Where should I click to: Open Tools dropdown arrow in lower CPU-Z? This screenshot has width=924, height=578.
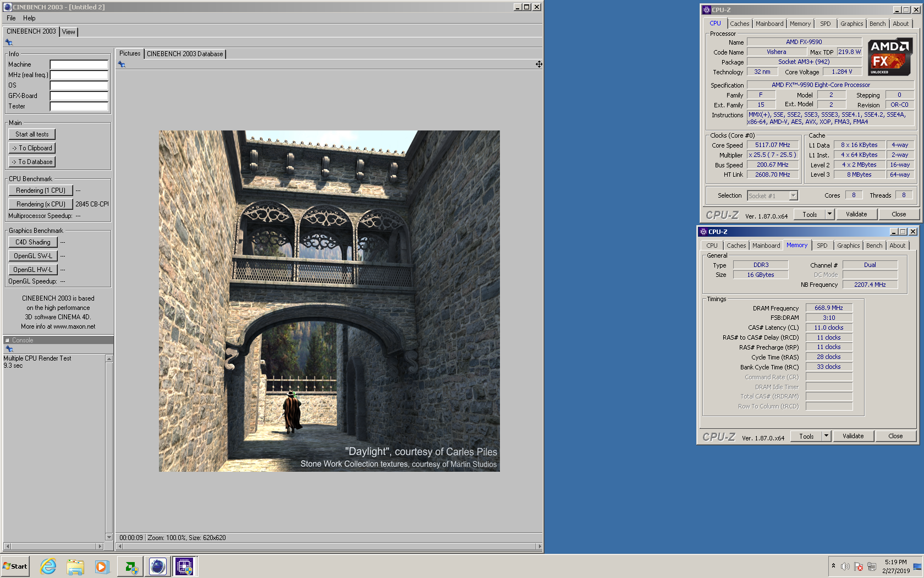827,436
